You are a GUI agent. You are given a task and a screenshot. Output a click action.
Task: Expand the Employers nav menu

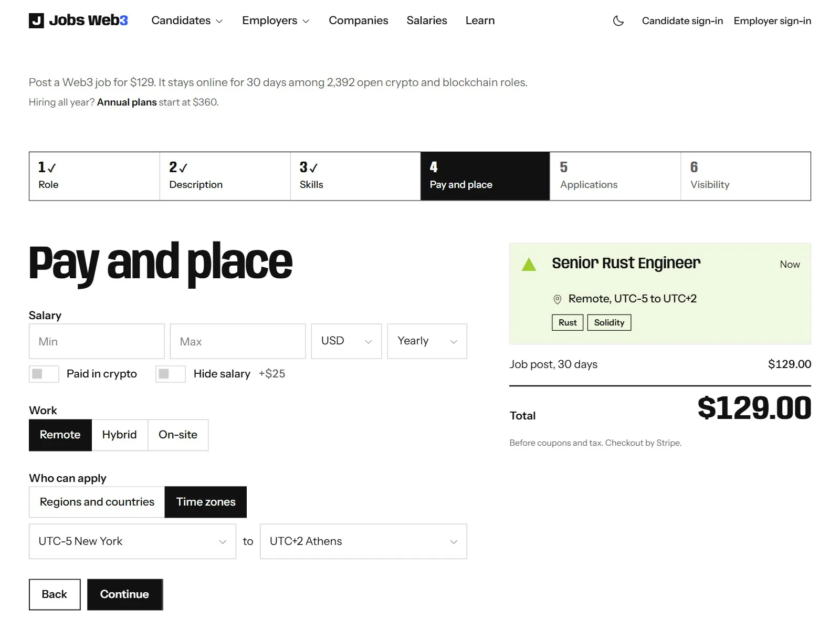click(276, 20)
